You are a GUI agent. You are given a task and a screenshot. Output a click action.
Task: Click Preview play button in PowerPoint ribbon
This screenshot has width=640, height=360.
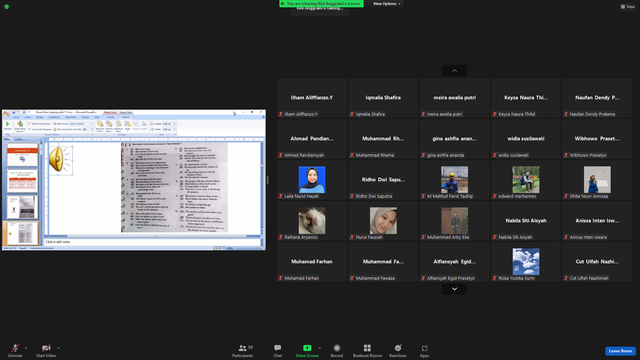coord(7,125)
